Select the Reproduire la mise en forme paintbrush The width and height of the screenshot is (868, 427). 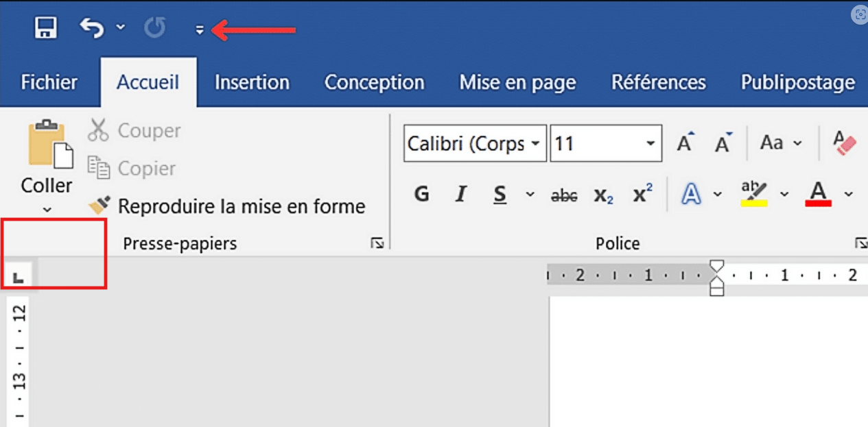99,206
